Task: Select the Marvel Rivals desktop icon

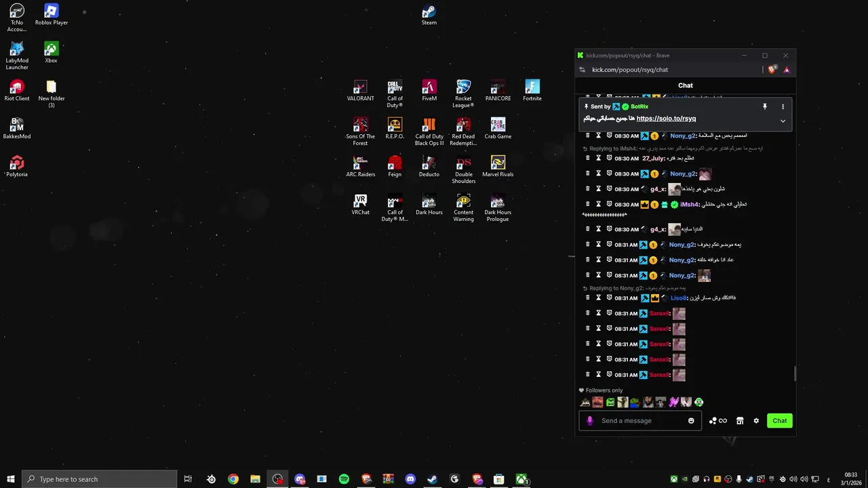Action: 498,167
